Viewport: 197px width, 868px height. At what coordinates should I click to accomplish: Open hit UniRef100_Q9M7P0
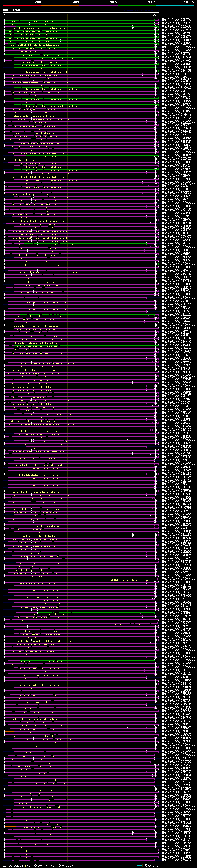[177, 20]
